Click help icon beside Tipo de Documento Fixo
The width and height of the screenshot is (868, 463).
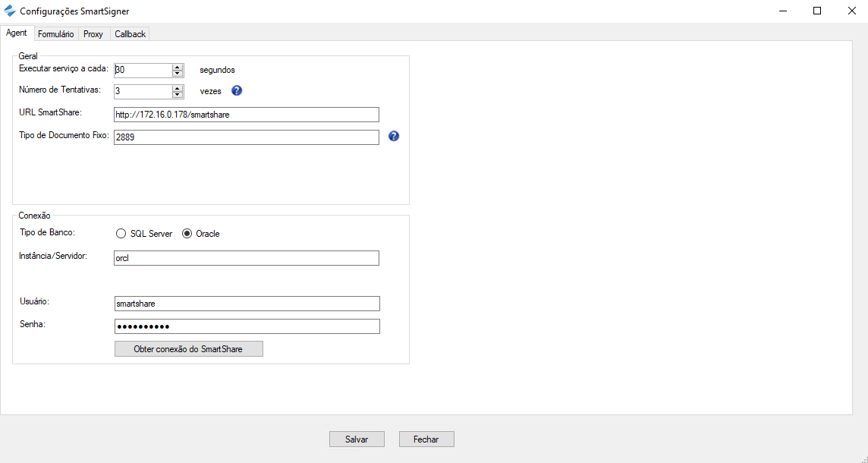coord(393,137)
